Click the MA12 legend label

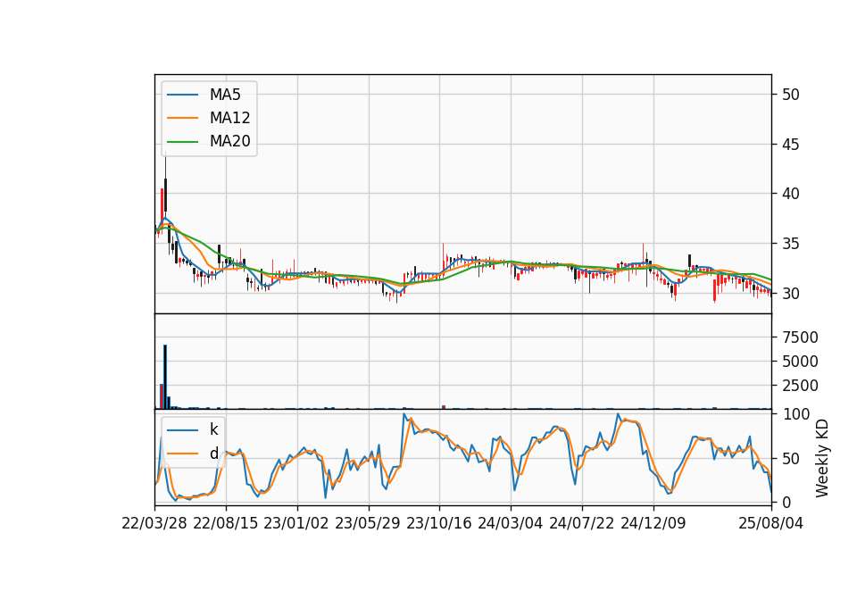[229, 118]
